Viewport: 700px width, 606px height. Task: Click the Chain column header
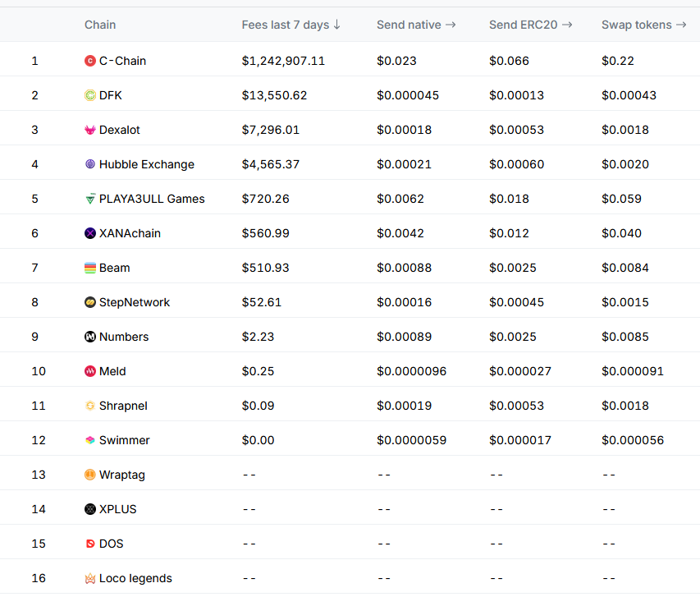[100, 25]
